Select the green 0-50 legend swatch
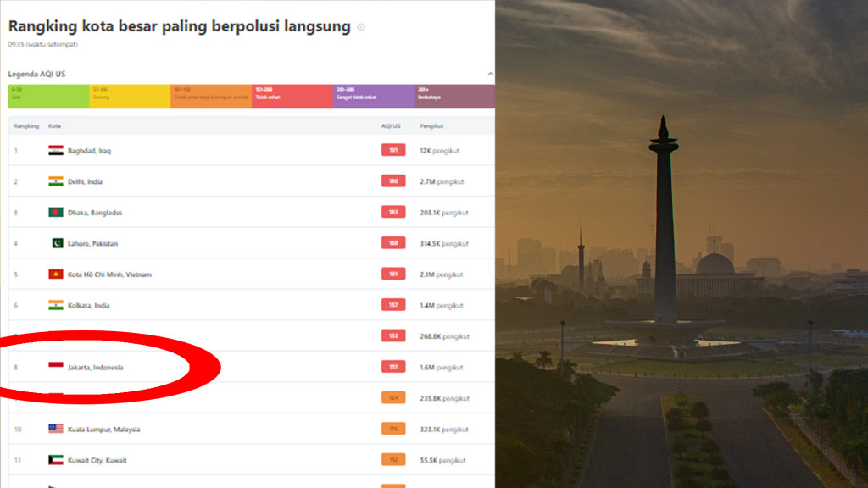Image resolution: width=868 pixels, height=488 pixels. click(x=48, y=97)
